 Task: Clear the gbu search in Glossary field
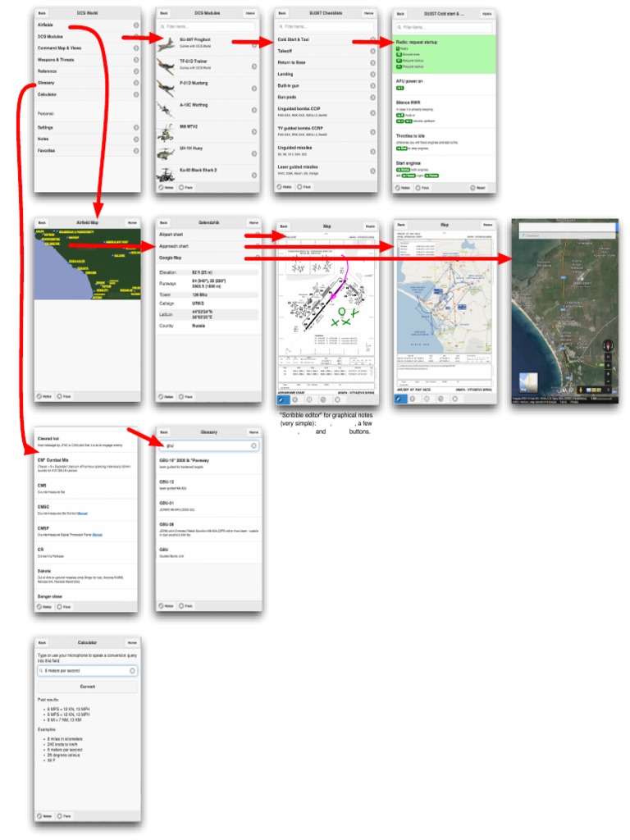pos(254,445)
